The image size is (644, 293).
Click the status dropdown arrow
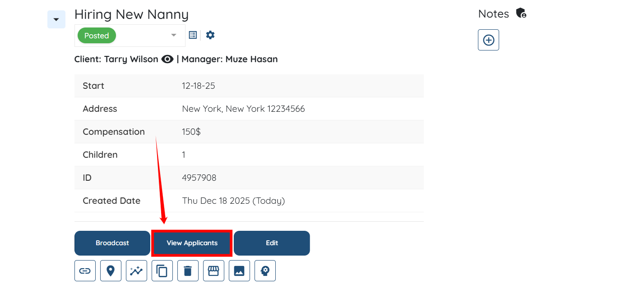[174, 36]
